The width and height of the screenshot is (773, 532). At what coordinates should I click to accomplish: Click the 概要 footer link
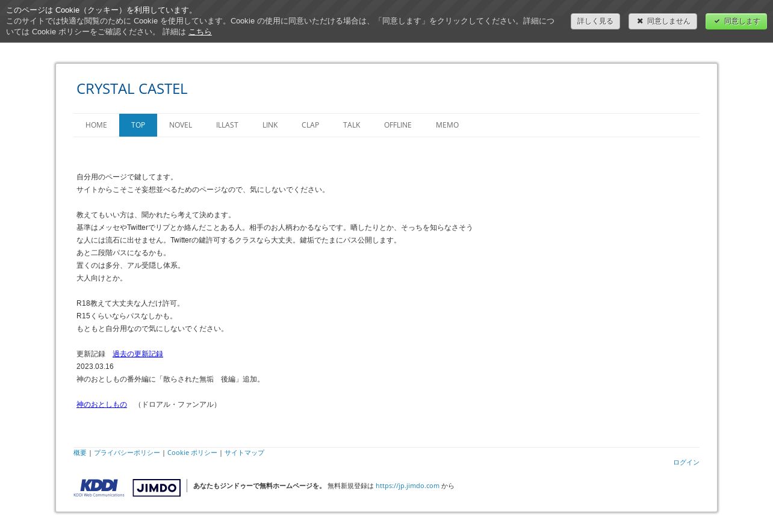pyautogui.click(x=80, y=453)
